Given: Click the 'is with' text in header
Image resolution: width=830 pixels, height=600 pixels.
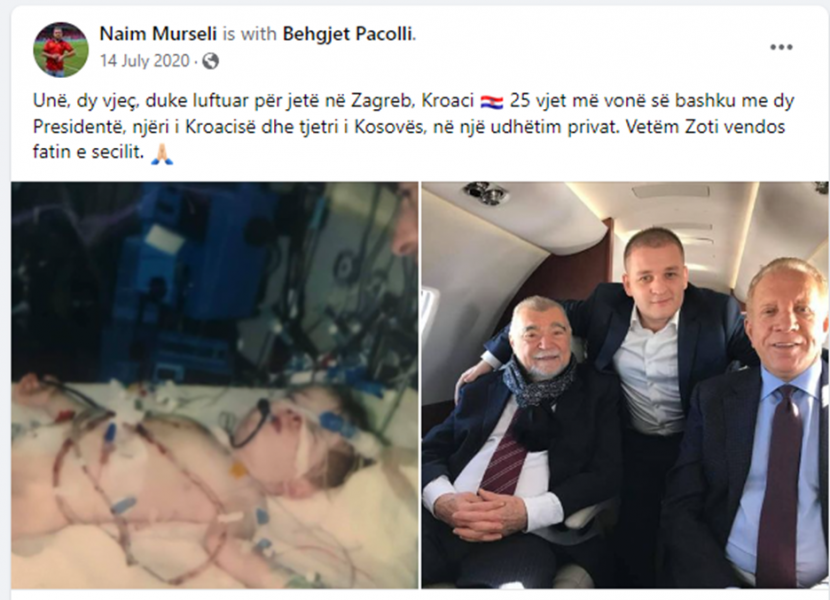Looking at the screenshot, I should point(249,34).
